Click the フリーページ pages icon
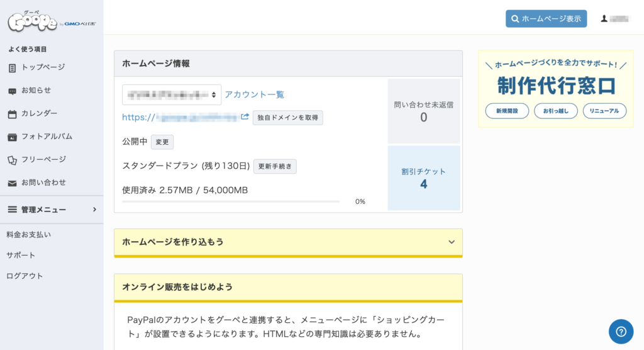Image resolution: width=644 pixels, height=350 pixels. pos(13,160)
